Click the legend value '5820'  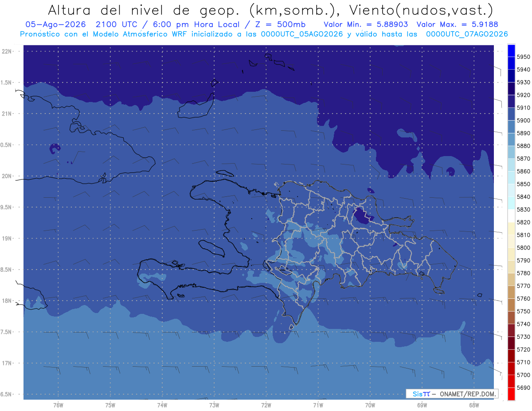click(524, 222)
